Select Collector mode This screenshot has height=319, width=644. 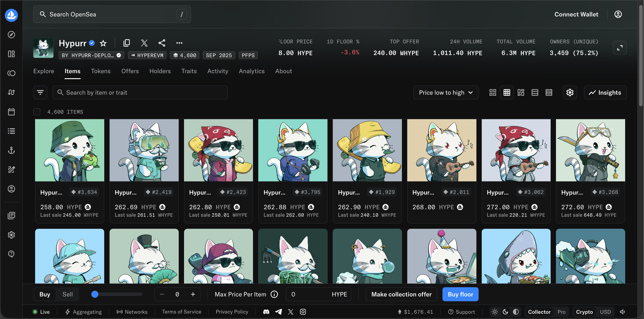click(x=539, y=312)
